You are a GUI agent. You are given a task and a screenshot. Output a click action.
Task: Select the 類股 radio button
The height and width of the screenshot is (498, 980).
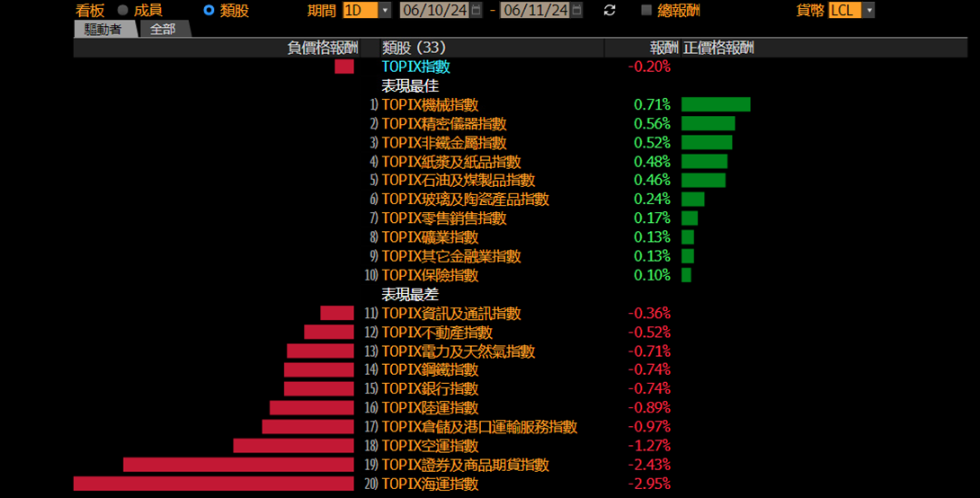point(209,10)
